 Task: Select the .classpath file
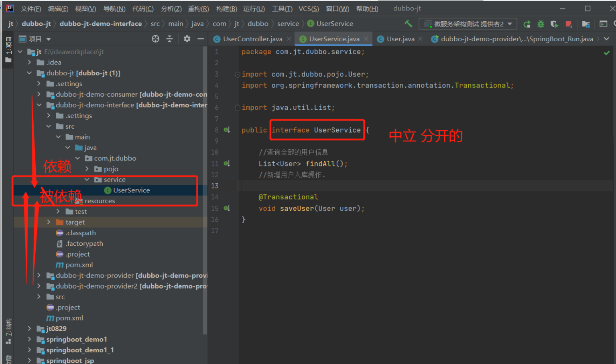pyautogui.click(x=76, y=233)
